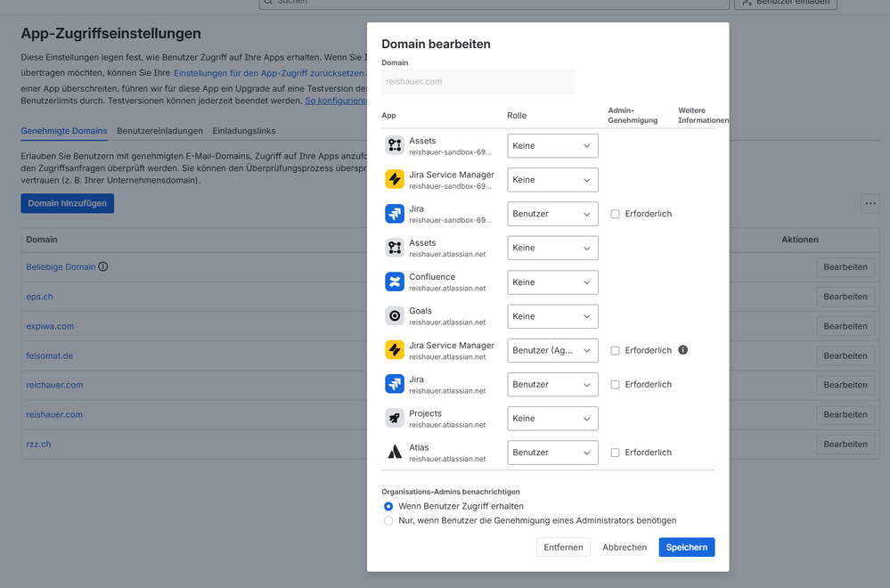890x588 pixels.
Task: Click Bearbeiten for rzz.ch row
Action: pyautogui.click(x=845, y=444)
